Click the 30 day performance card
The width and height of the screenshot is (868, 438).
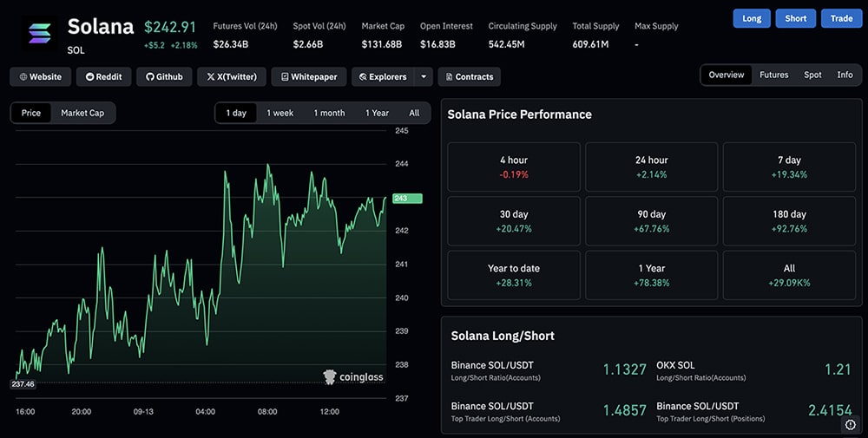pyautogui.click(x=514, y=221)
